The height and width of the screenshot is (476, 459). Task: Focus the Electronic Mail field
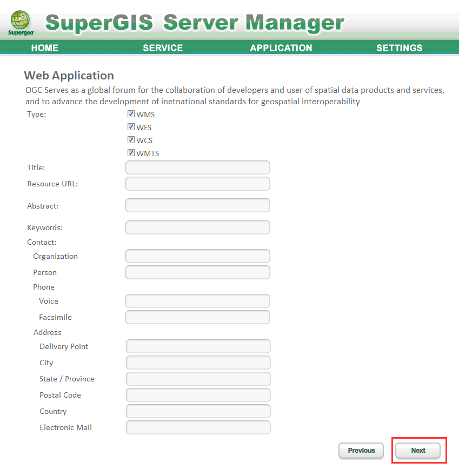[198, 427]
